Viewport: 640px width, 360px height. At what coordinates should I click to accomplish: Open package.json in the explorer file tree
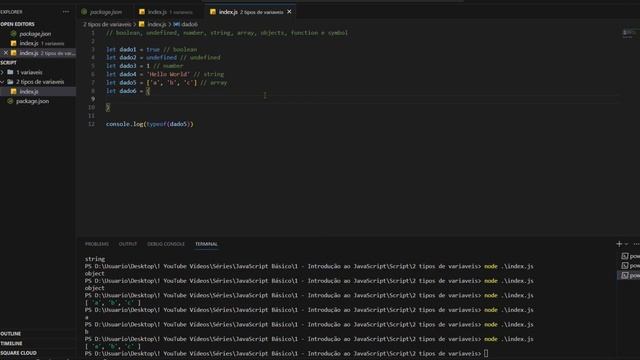[x=38, y=101]
